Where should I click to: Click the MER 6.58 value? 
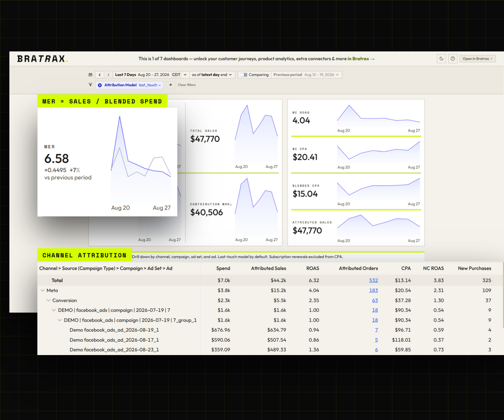pyautogui.click(x=56, y=159)
